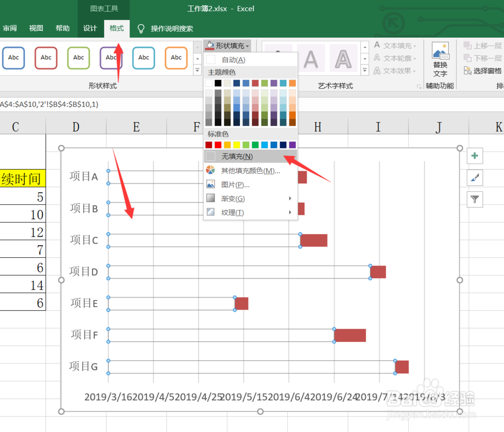
Task: Apply the blue-outlined Abc shape style
Action: pos(14,58)
